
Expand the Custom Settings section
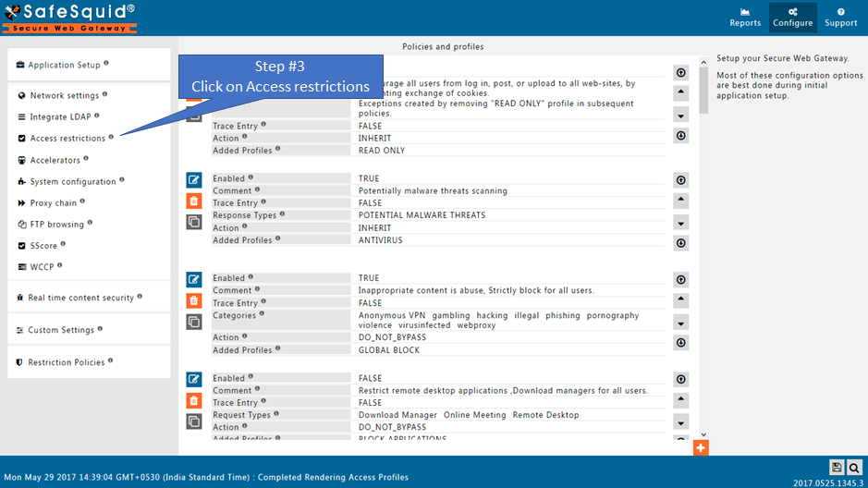pos(89,330)
